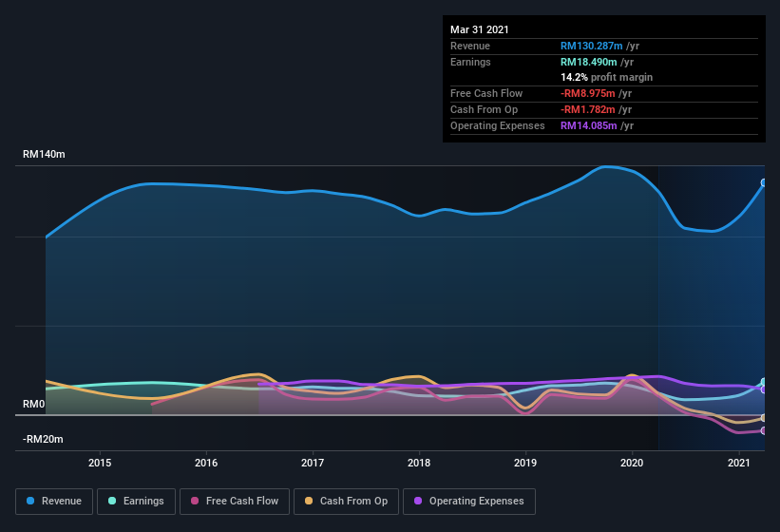Screen dimensions: 780x532
Task: Click the RM130.287m revenue value
Action: click(x=592, y=46)
